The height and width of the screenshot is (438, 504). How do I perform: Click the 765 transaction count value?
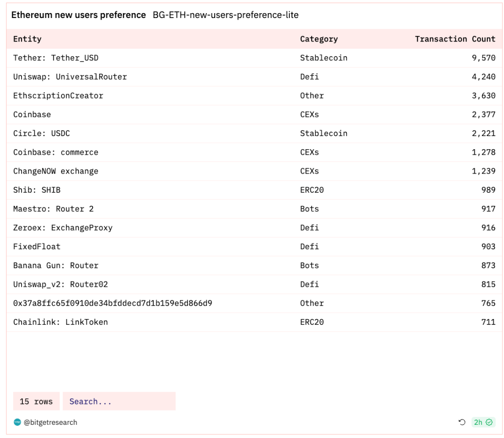pos(488,303)
